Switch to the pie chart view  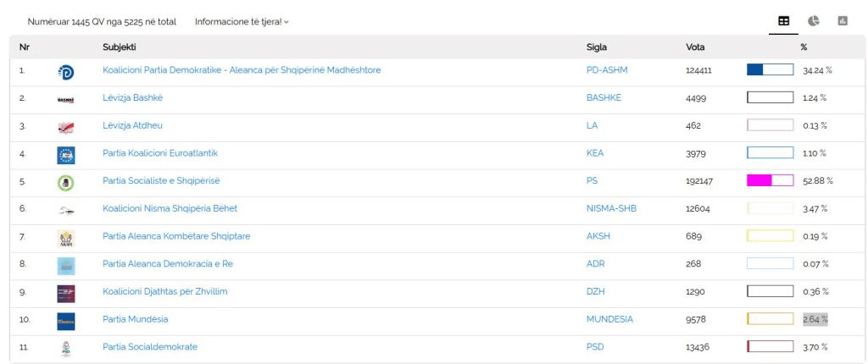point(813,21)
